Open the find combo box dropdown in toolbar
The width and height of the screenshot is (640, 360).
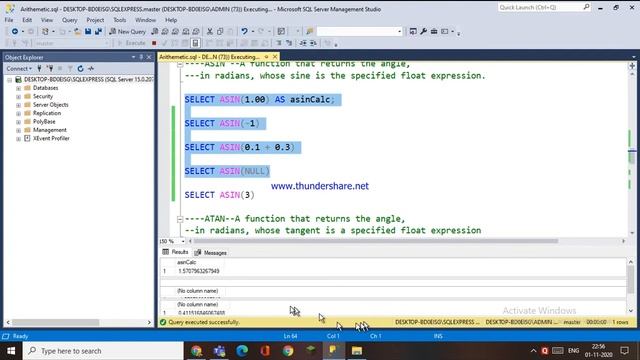(x=400, y=31)
